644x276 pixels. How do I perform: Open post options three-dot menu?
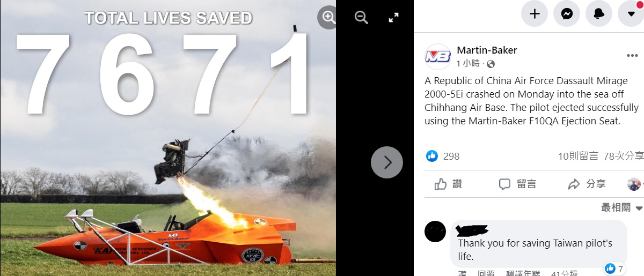coord(632,56)
